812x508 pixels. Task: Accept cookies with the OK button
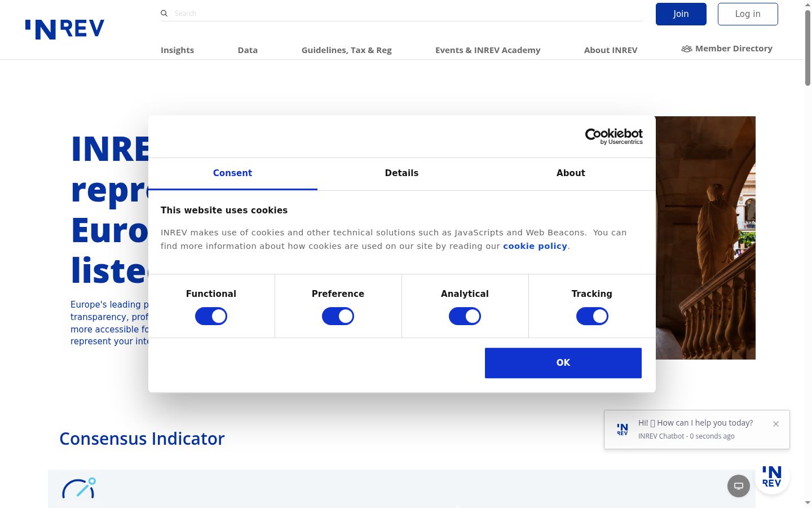point(563,363)
